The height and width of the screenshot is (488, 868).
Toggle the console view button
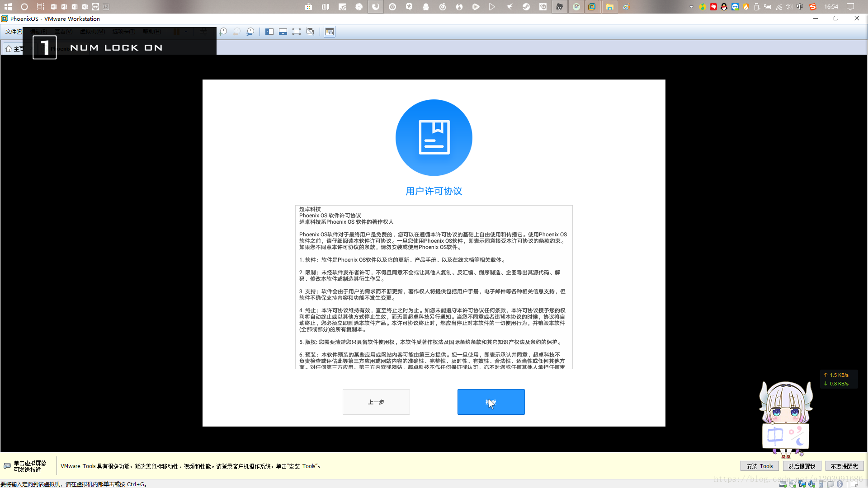click(x=330, y=32)
